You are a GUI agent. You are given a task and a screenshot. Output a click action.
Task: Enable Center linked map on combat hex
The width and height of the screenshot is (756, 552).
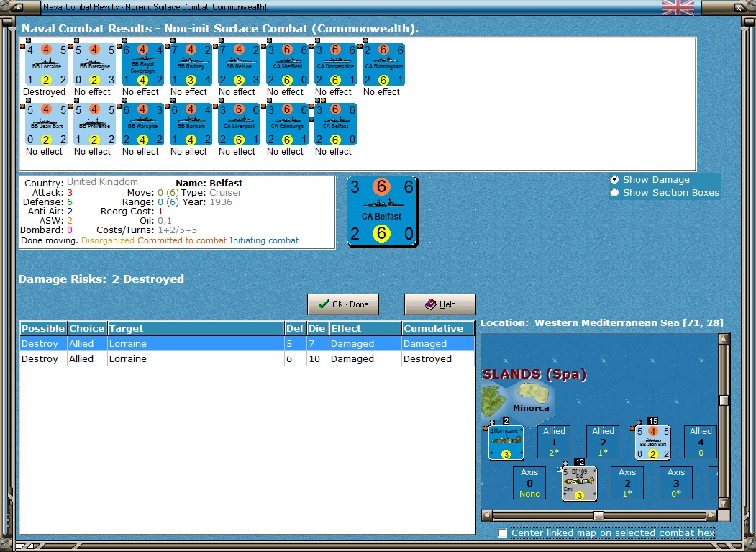(503, 533)
